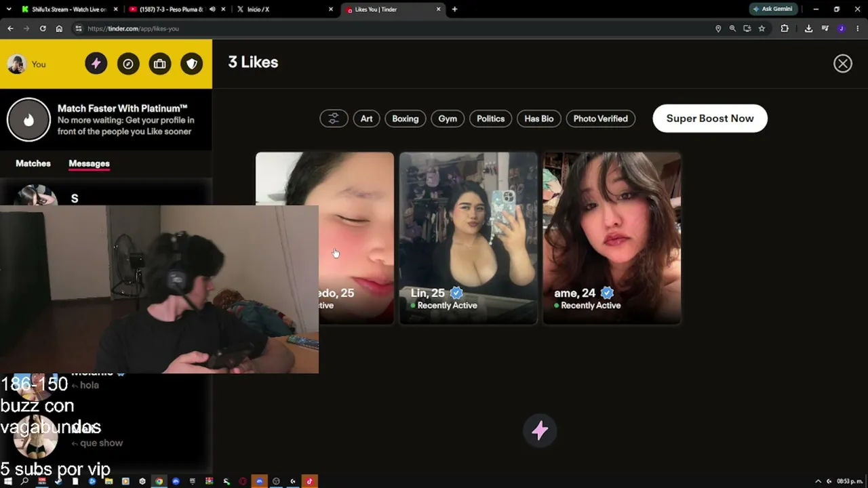The width and height of the screenshot is (868, 488).
Task: Click the Platinum flame icon
Action: (x=28, y=120)
